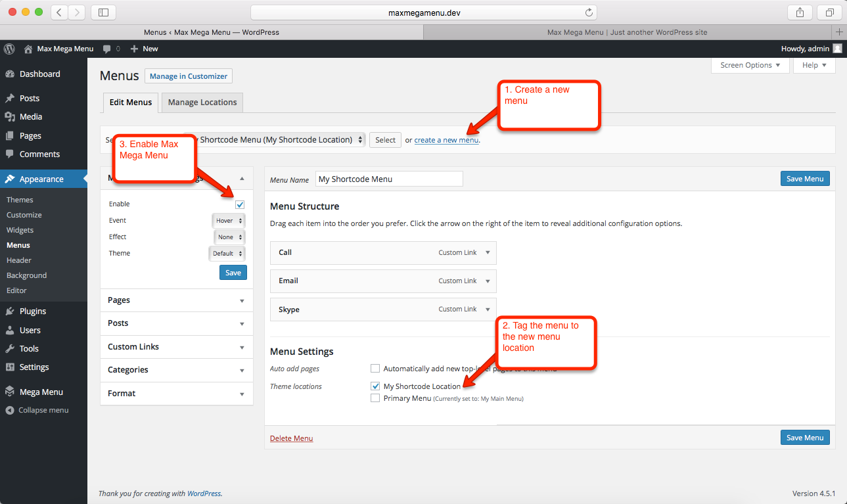This screenshot has height=504, width=847.
Task: Click the Collapse menu arrow icon
Action: (x=10, y=410)
